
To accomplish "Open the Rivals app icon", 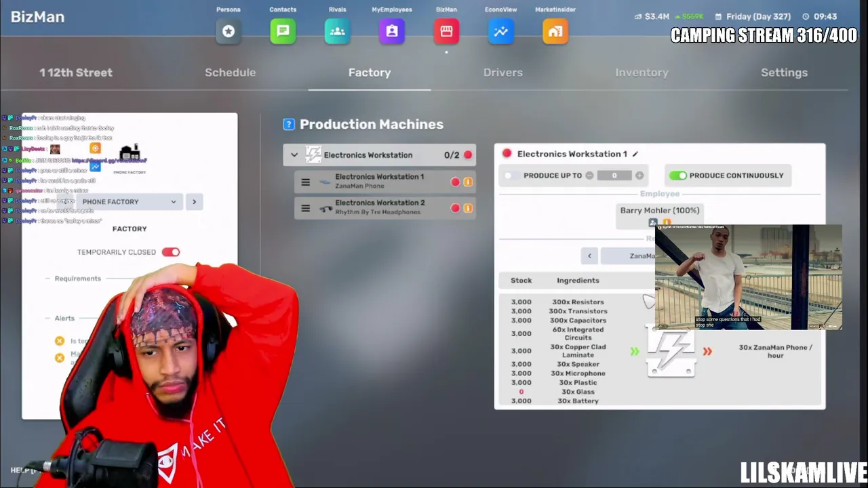I will click(x=337, y=31).
